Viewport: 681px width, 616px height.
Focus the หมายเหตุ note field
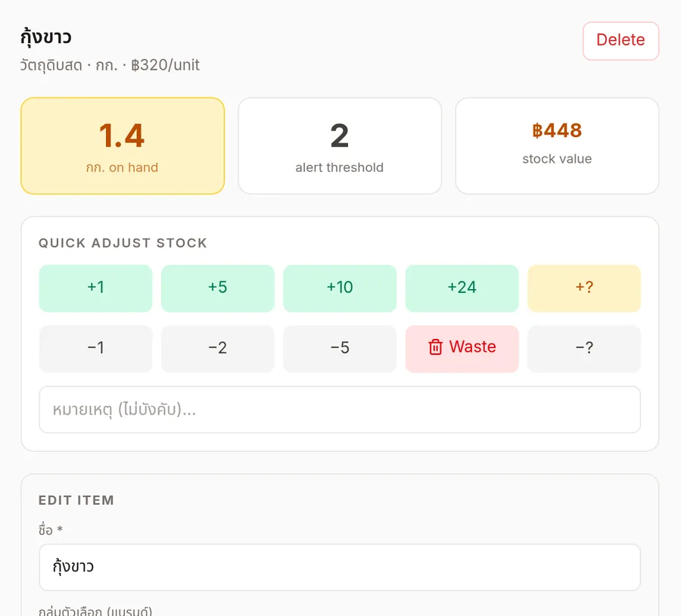tap(340, 409)
